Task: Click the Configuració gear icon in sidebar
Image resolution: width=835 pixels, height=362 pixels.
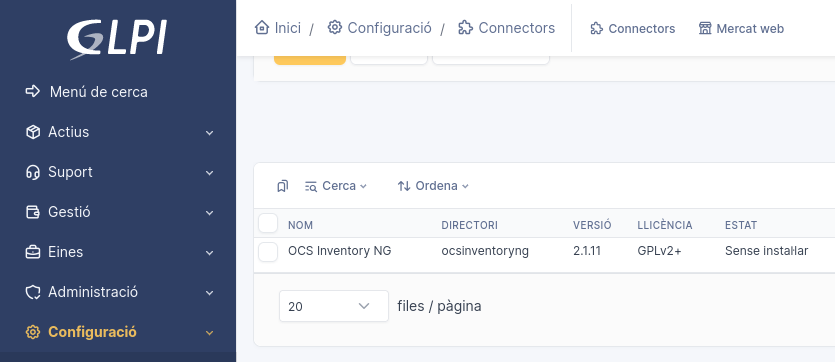Action: [32, 332]
